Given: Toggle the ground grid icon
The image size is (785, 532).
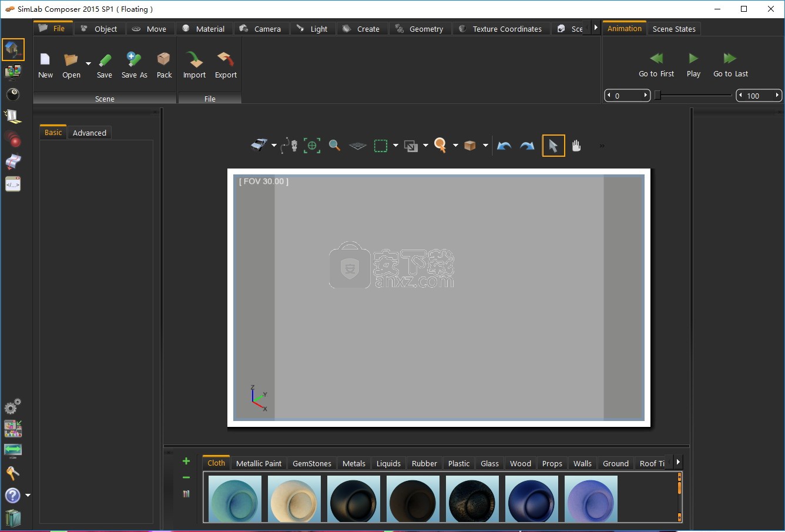Looking at the screenshot, I should coord(357,146).
